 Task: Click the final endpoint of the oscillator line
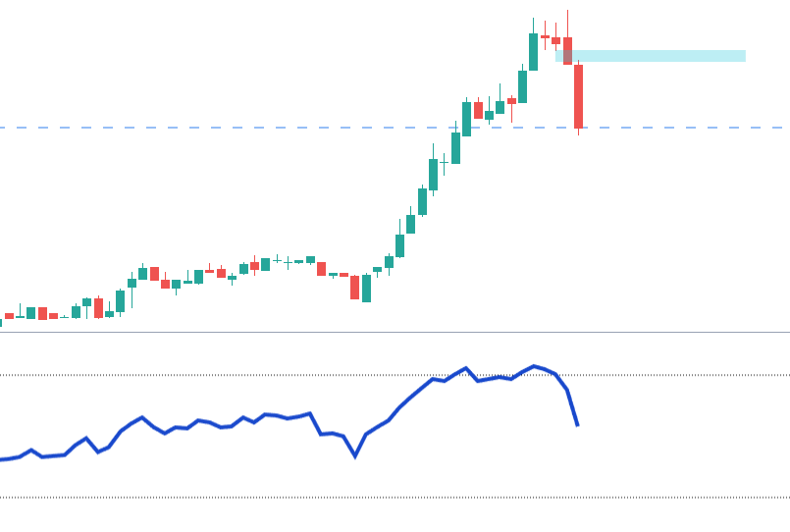(x=578, y=425)
